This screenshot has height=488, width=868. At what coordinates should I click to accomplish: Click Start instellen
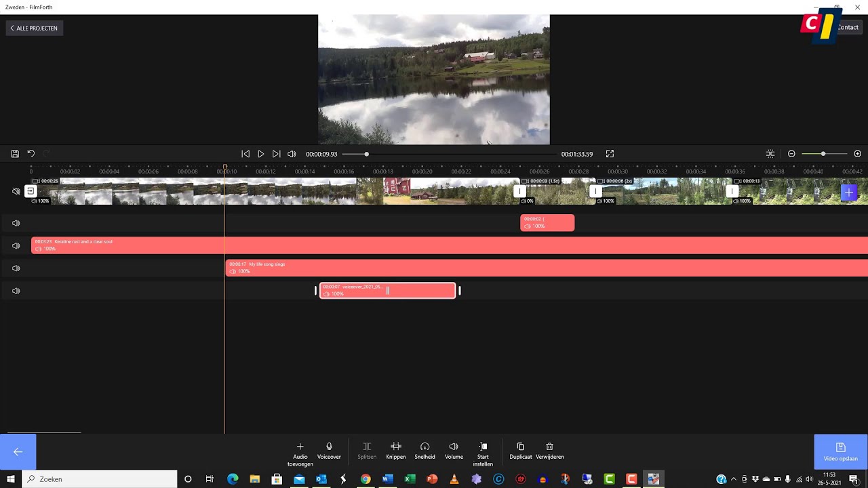coord(483,454)
